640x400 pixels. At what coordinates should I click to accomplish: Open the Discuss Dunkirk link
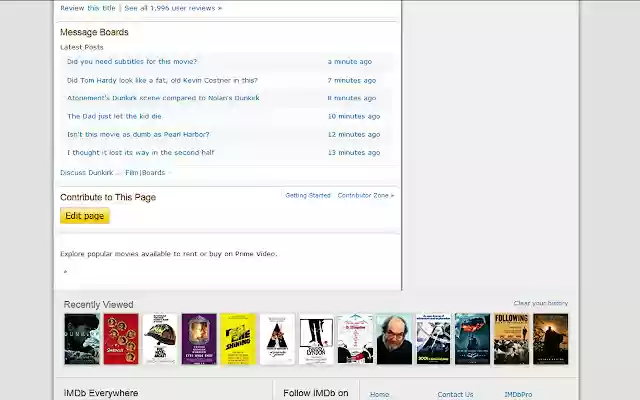click(x=87, y=173)
